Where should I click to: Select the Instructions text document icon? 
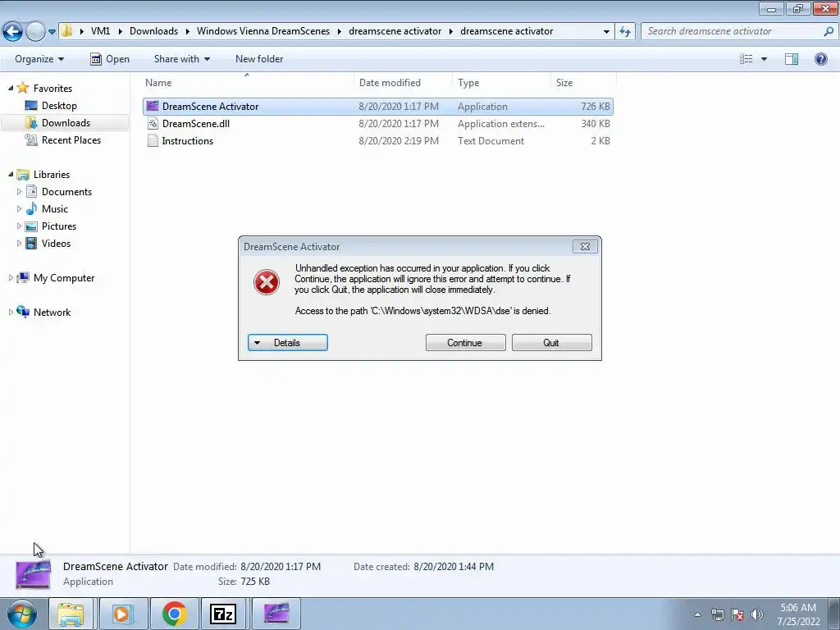[153, 141]
